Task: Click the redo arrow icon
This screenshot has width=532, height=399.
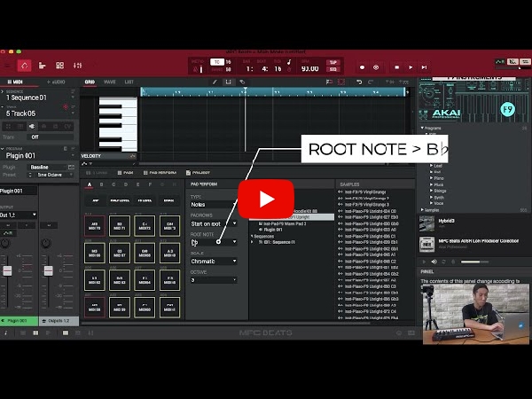Action: pyautogui.click(x=371, y=82)
